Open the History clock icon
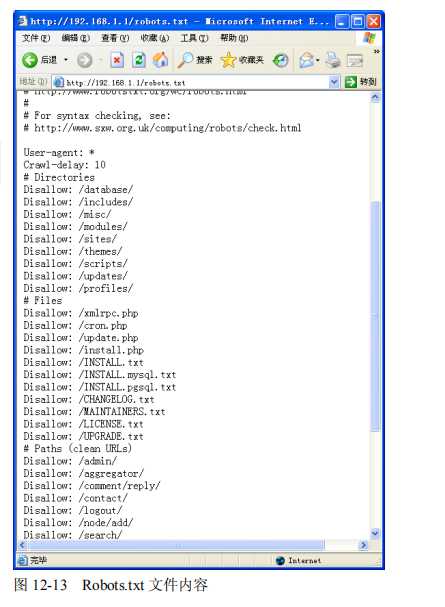The image size is (445, 607). 281,60
